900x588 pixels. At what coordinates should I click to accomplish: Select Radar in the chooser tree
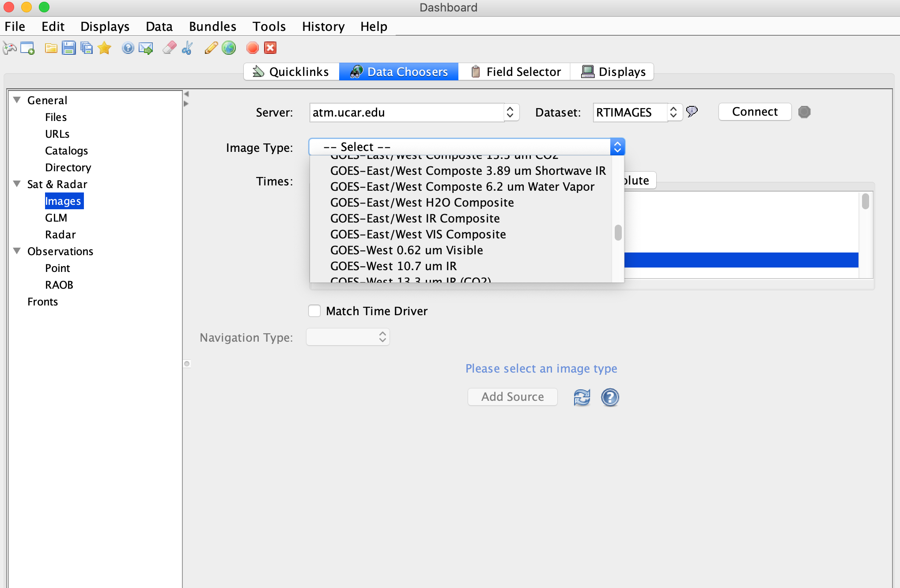pyautogui.click(x=60, y=234)
